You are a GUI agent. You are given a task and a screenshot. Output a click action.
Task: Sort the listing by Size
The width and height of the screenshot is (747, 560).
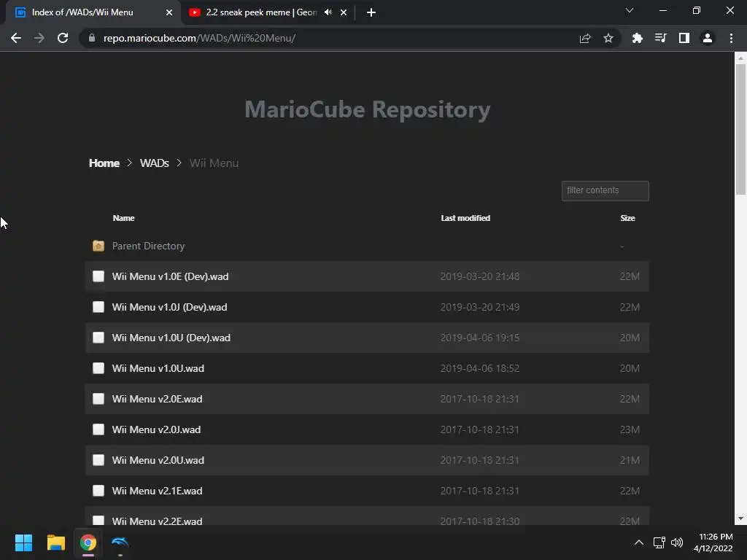click(627, 218)
